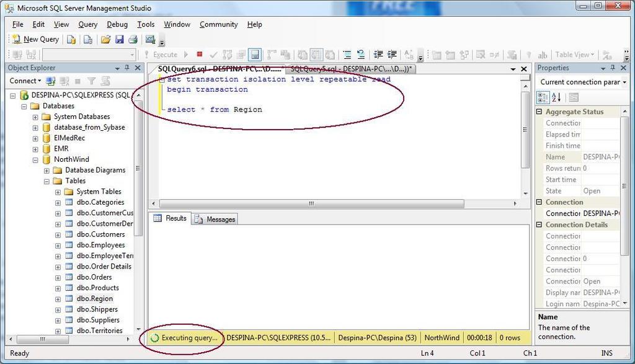Image resolution: width=635 pixels, height=364 pixels.
Task: Select the dbo.Products table
Action: (x=97, y=288)
